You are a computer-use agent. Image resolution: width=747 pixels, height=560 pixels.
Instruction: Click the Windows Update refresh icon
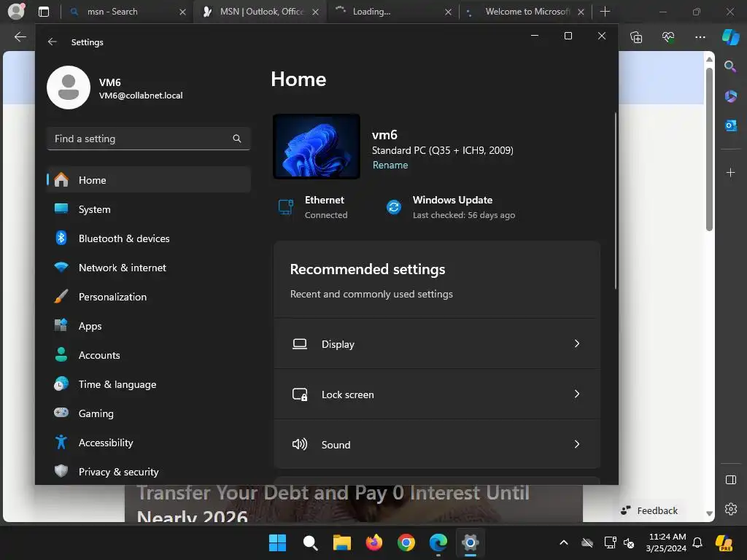click(x=394, y=207)
